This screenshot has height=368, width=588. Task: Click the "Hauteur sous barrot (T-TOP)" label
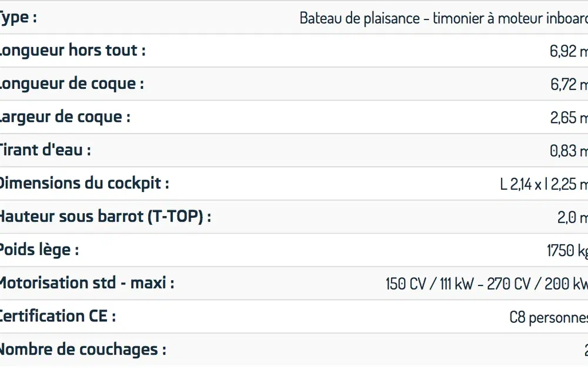tap(105, 217)
